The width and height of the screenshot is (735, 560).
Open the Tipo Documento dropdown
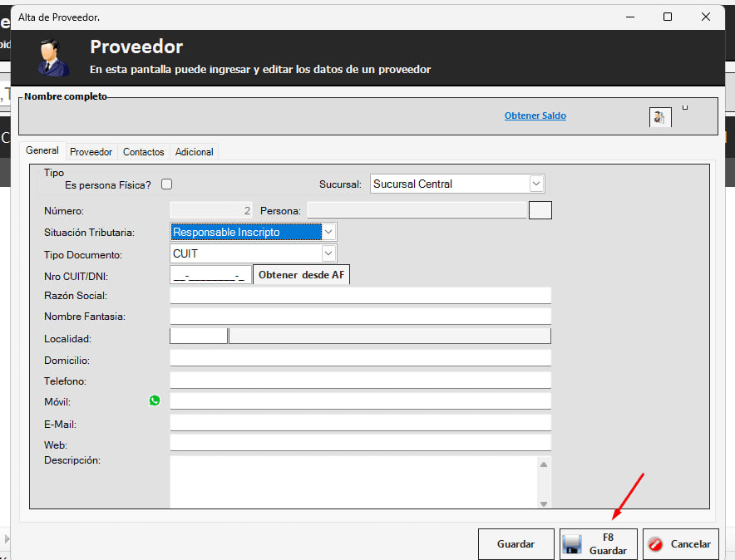tap(328, 253)
